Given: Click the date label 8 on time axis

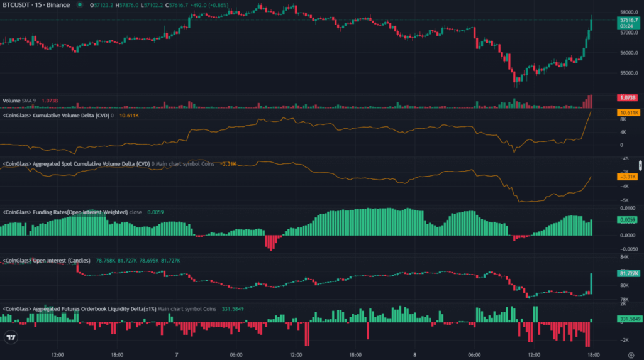Looking at the screenshot, I should (415, 355).
